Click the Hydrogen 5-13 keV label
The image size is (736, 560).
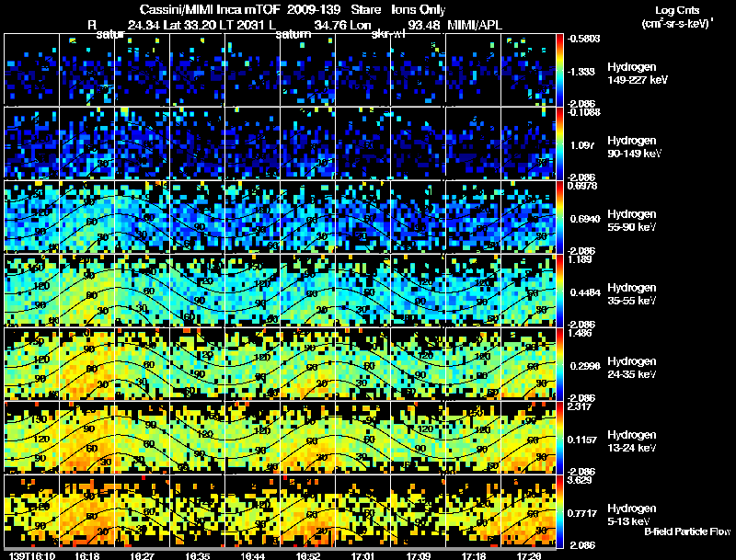631,514
